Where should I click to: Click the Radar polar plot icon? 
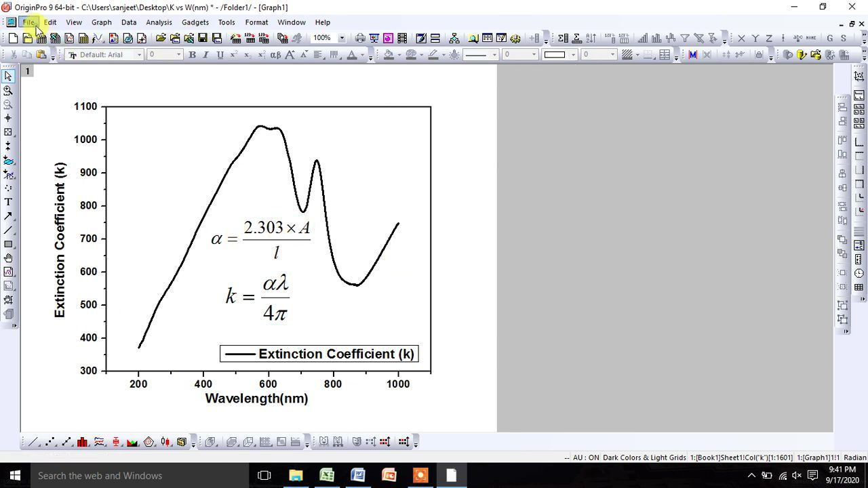coord(149,442)
